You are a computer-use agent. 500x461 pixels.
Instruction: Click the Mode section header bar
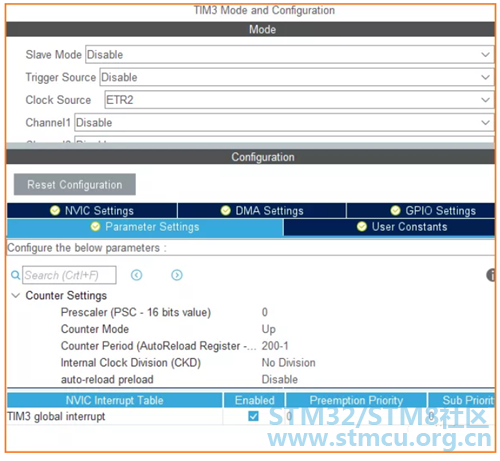click(250, 29)
